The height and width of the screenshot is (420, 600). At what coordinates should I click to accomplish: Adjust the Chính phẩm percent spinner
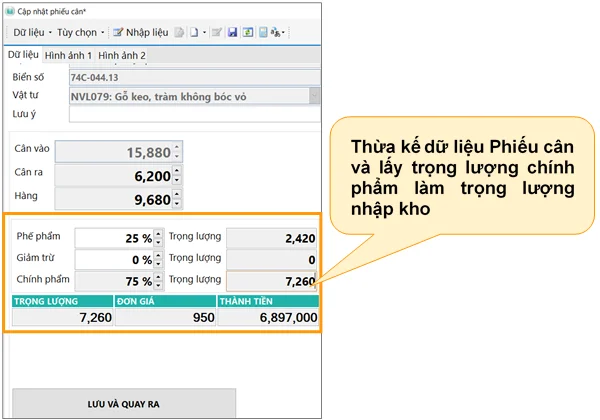pos(159,281)
